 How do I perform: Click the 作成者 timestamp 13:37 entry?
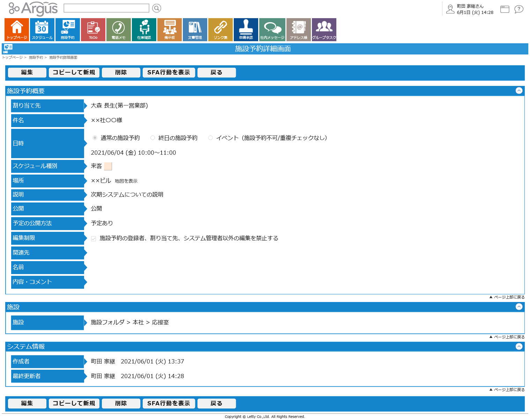tap(137, 361)
